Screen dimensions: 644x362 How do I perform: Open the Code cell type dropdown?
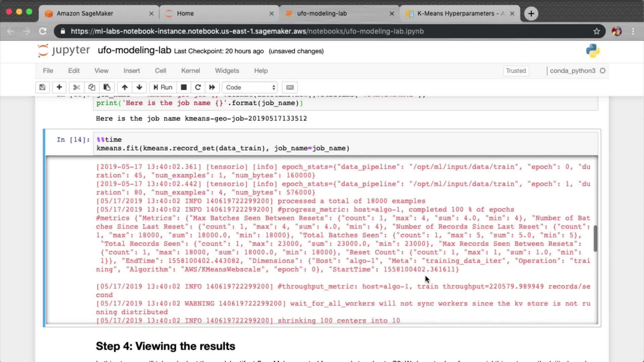[250, 87]
